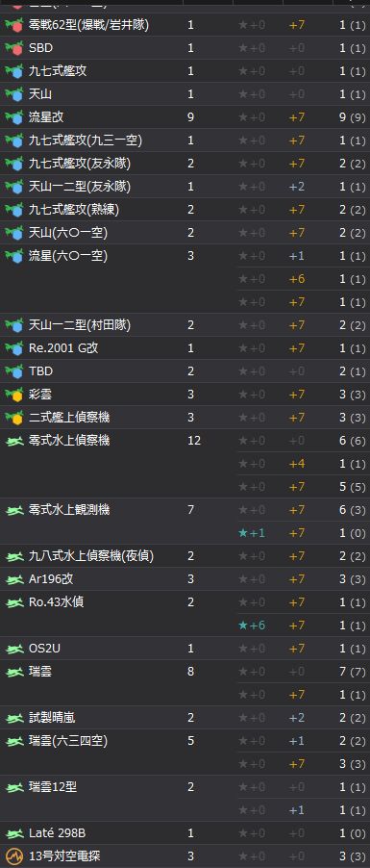Image resolution: width=370 pixels, height=868 pixels.
Task: Click the red bomber icon for 零戦62型(爆戦/岩井隊)
Action: [x=13, y=25]
